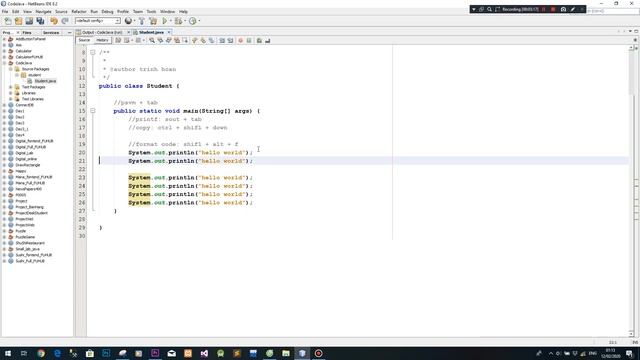The image size is (640, 360).
Task: Click the Stop Macro Recording icon
Action: point(249,40)
